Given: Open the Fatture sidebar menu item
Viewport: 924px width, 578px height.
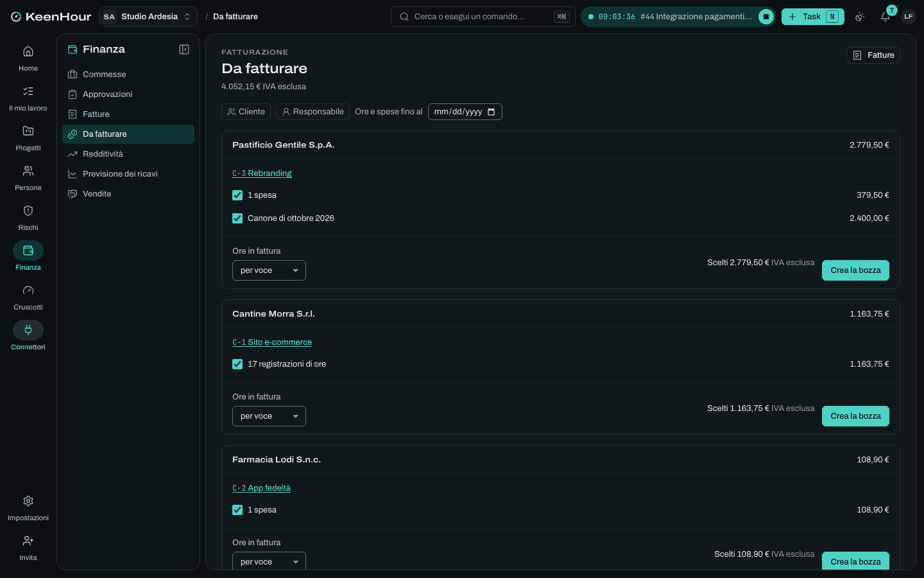Looking at the screenshot, I should point(128,114).
